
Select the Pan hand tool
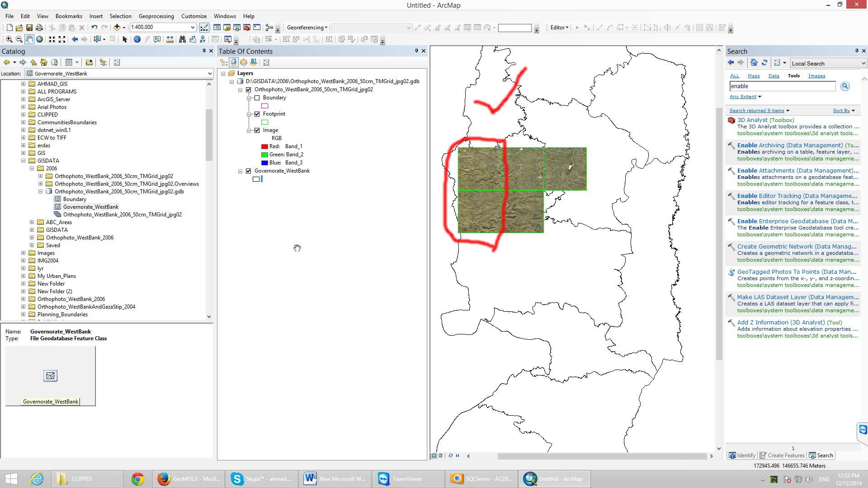pos(29,39)
